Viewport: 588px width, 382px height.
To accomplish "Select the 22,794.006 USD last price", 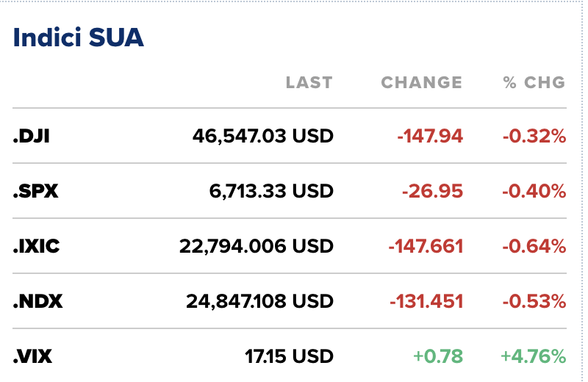I will point(256,246).
